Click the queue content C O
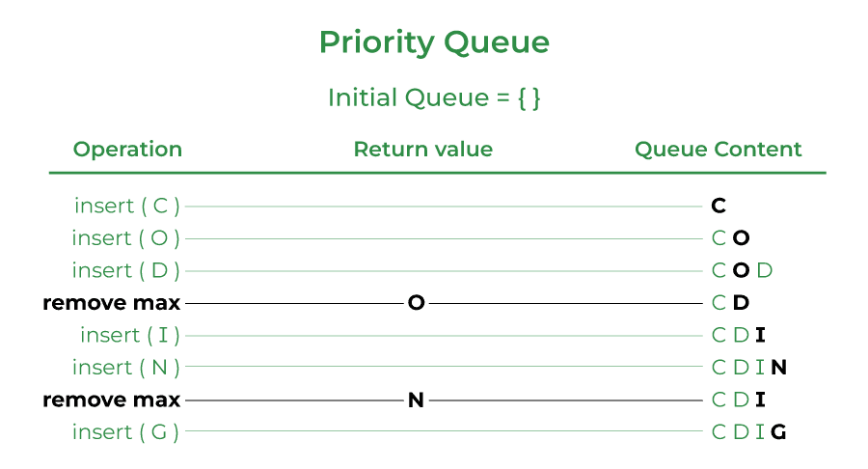 (x=730, y=238)
